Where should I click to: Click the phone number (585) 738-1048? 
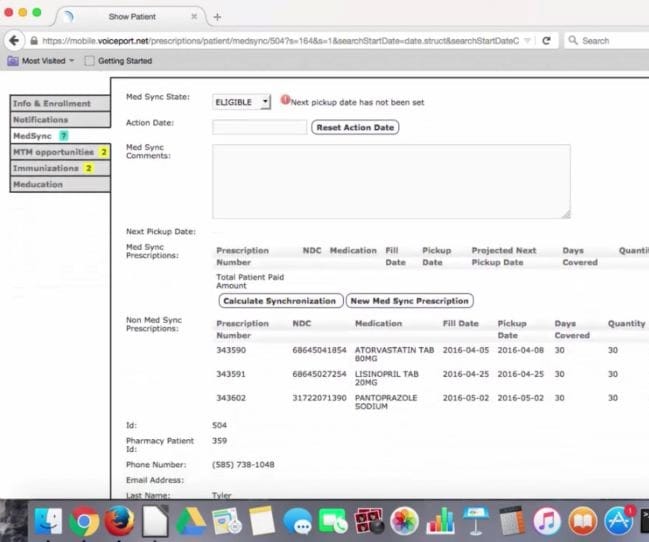coord(243,465)
